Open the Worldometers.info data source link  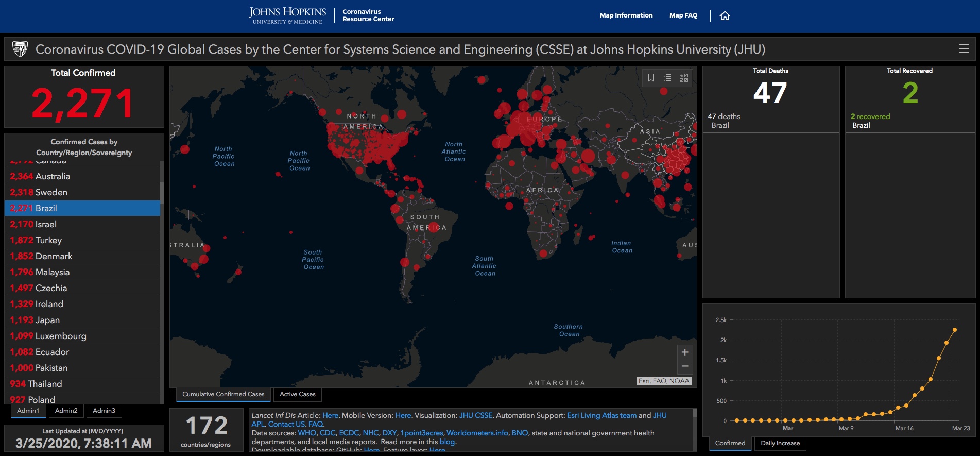[x=477, y=433]
